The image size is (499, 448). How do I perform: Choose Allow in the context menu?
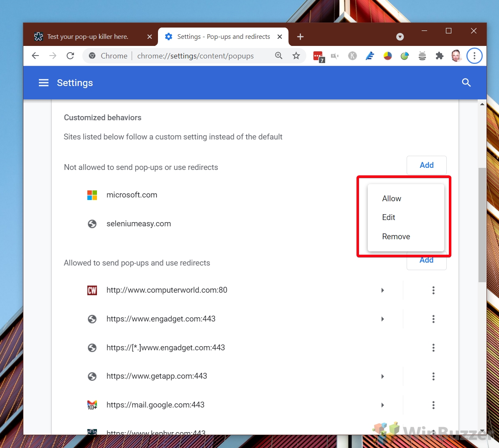click(x=406, y=198)
